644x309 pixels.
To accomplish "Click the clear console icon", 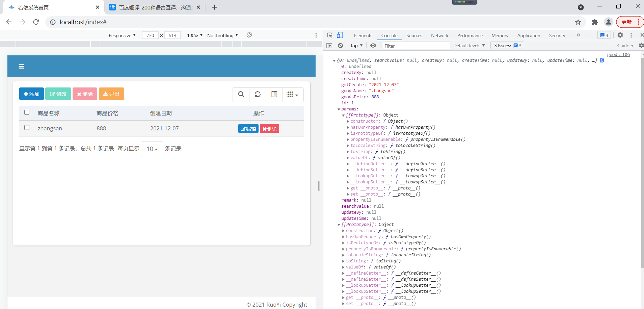I will (x=340, y=46).
